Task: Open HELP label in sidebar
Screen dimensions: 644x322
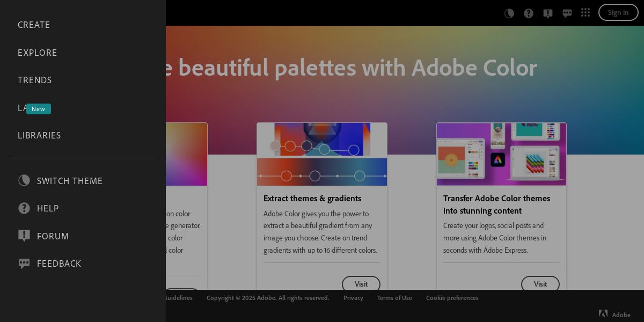Action: click(x=48, y=208)
